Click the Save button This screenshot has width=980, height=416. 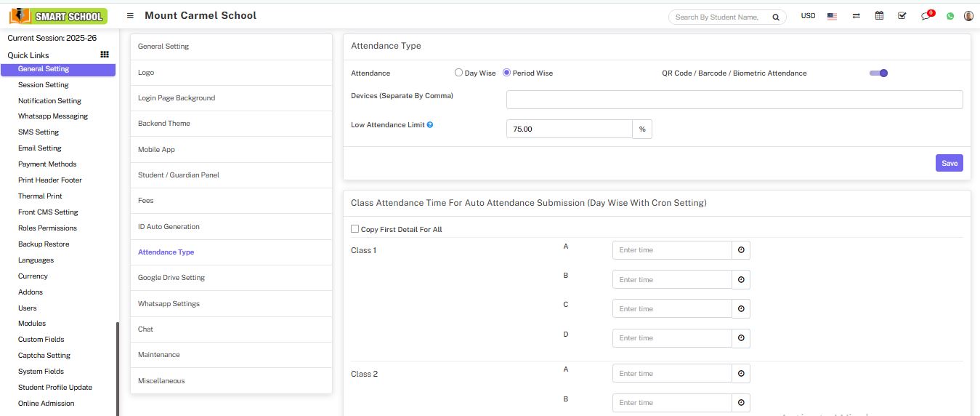(x=949, y=164)
